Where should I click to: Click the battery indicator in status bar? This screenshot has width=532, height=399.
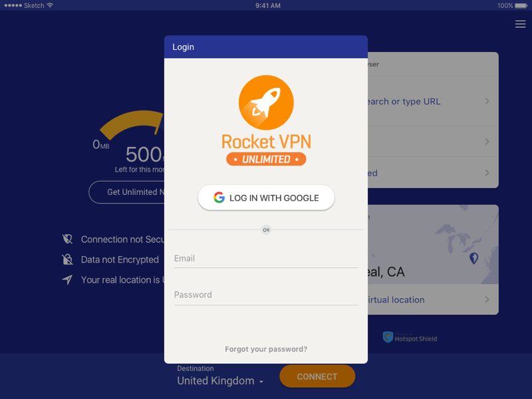click(521, 5)
